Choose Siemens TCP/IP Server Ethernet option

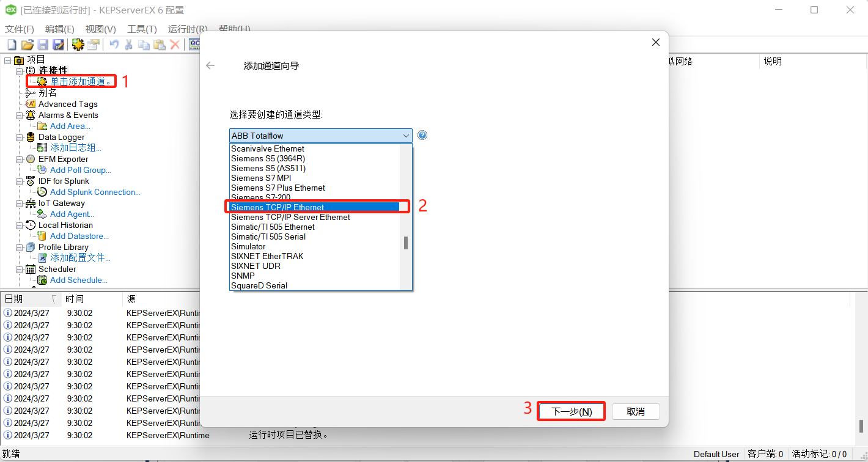pos(314,217)
